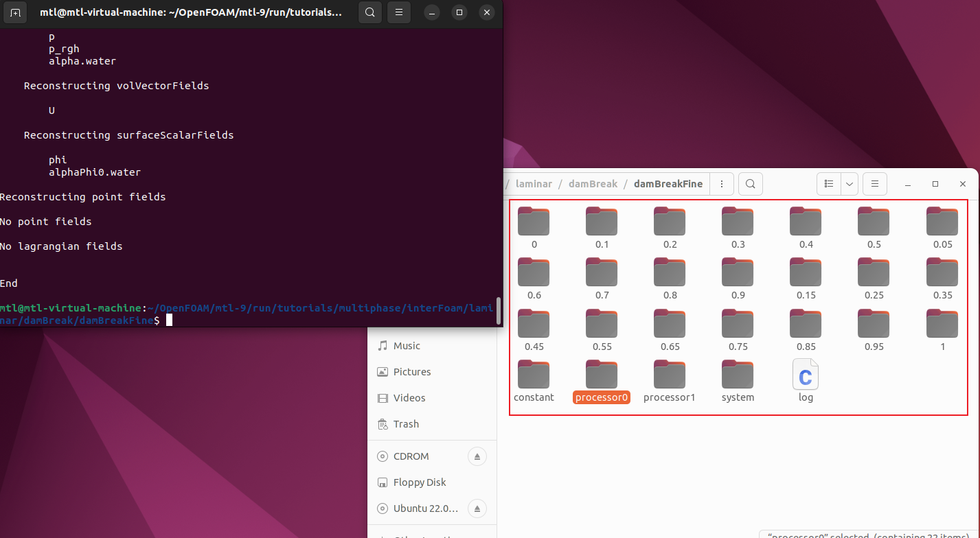
Task: Go to laminar in the path bar
Action: click(534, 184)
